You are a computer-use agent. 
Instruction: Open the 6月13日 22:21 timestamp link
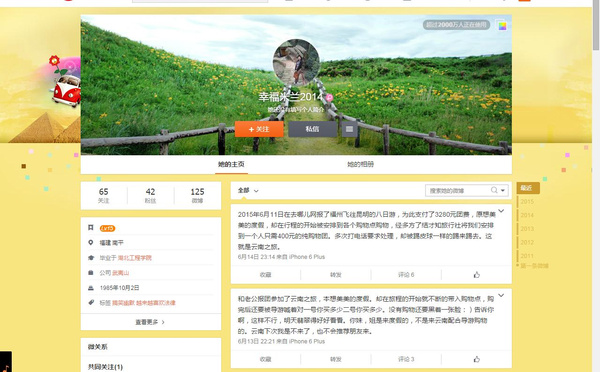pos(255,341)
